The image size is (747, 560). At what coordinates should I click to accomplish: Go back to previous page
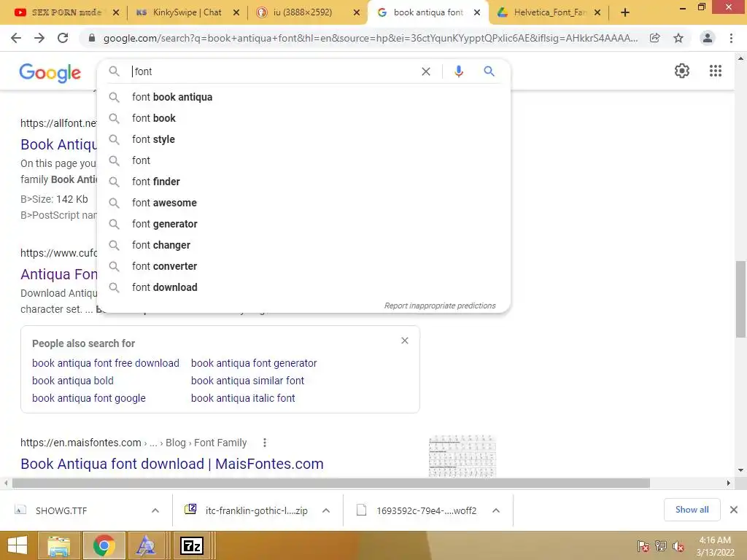point(16,38)
